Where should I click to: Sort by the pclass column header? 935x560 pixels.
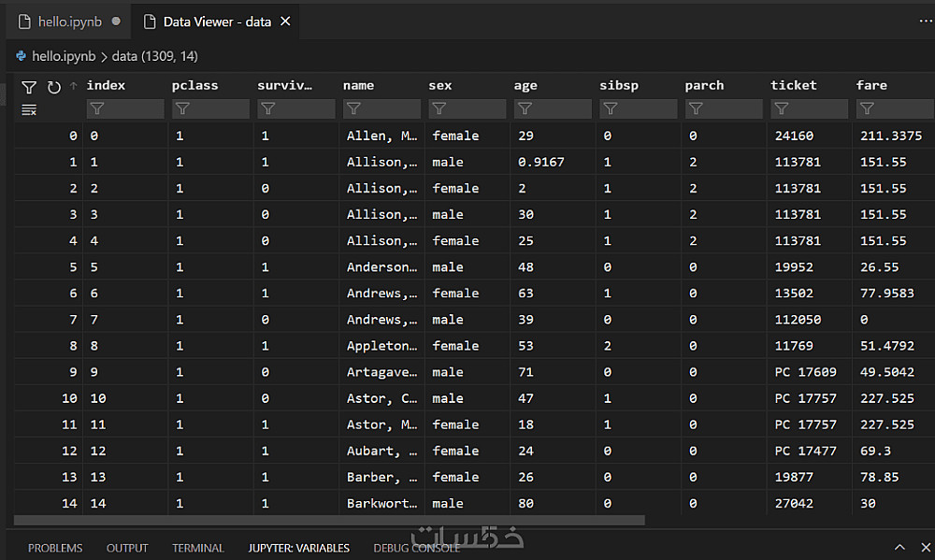(x=195, y=85)
